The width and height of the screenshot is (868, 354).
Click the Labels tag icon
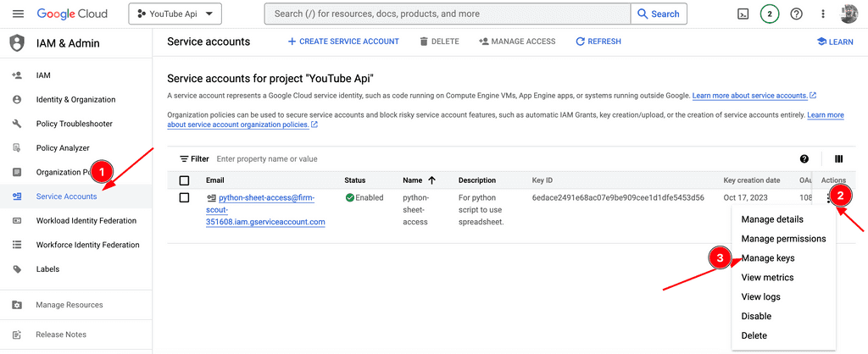(17, 269)
